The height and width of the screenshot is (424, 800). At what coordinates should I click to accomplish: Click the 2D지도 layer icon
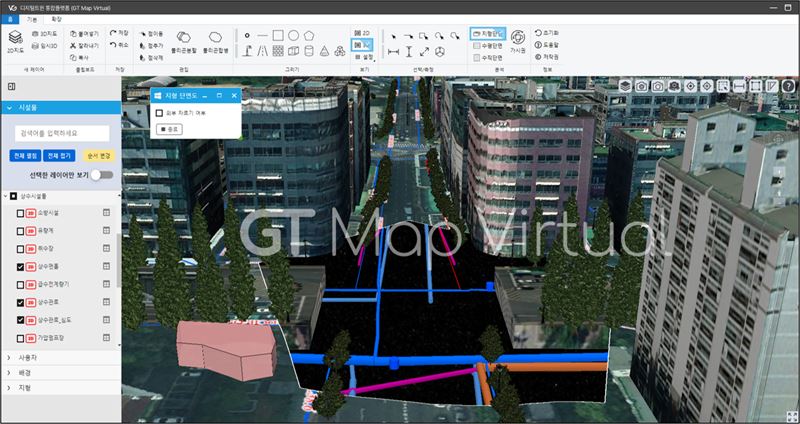tap(15, 39)
